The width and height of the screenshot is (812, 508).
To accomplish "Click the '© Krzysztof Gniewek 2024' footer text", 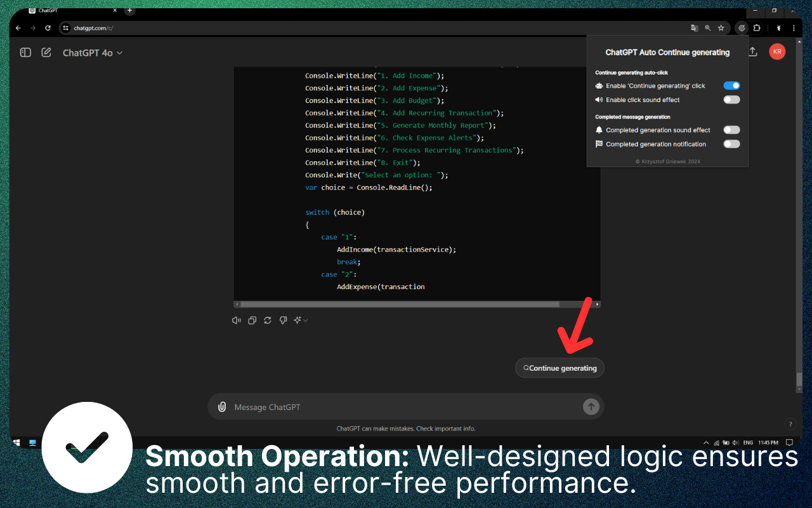I will [x=667, y=162].
